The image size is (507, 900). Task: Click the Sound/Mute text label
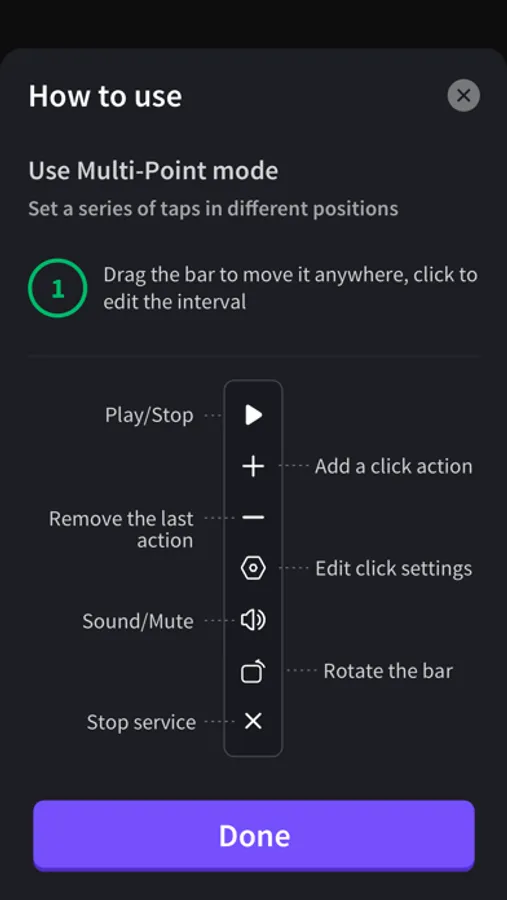pyautogui.click(x=138, y=621)
